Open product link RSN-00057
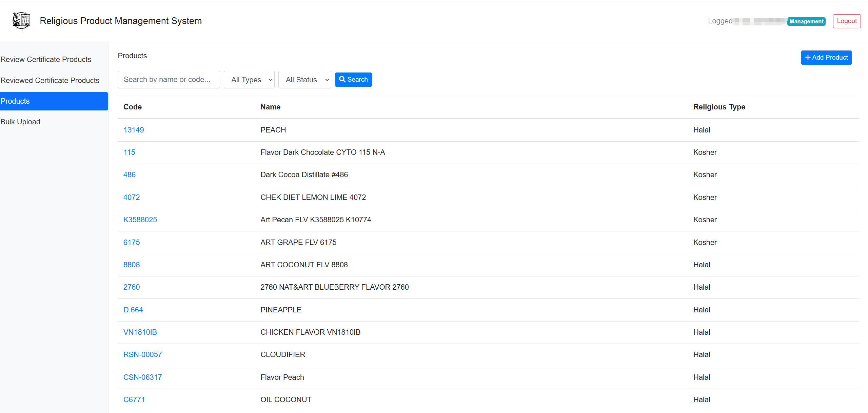Image resolution: width=868 pixels, height=413 pixels. click(142, 354)
